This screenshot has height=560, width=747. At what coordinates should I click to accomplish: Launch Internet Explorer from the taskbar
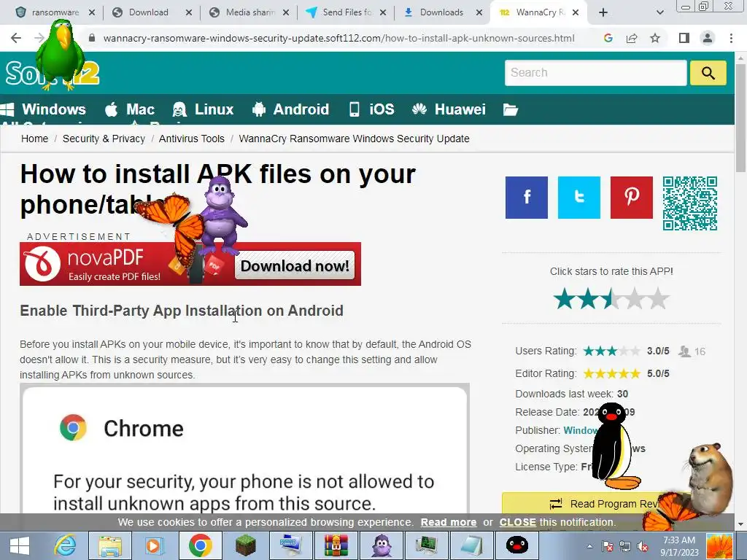(x=65, y=545)
